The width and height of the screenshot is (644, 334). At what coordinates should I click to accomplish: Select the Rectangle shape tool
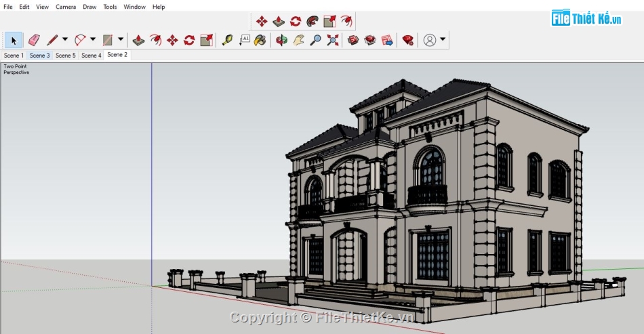pos(108,40)
